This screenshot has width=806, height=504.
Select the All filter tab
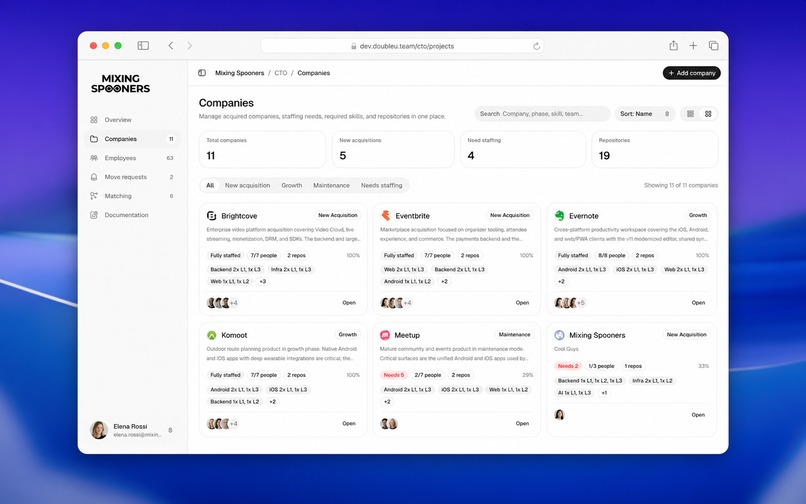click(210, 185)
